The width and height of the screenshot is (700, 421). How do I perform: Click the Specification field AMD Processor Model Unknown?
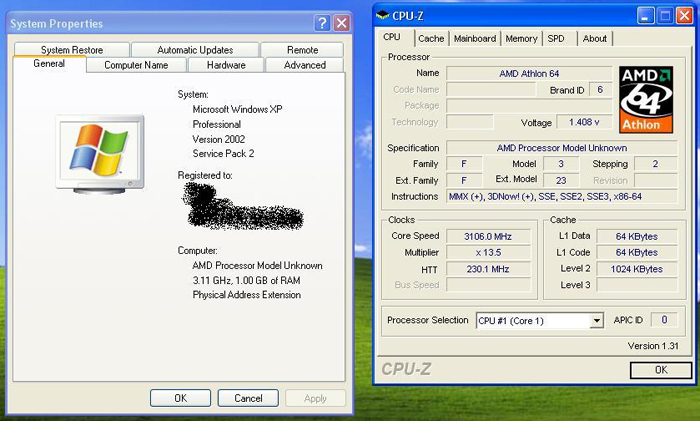click(562, 148)
